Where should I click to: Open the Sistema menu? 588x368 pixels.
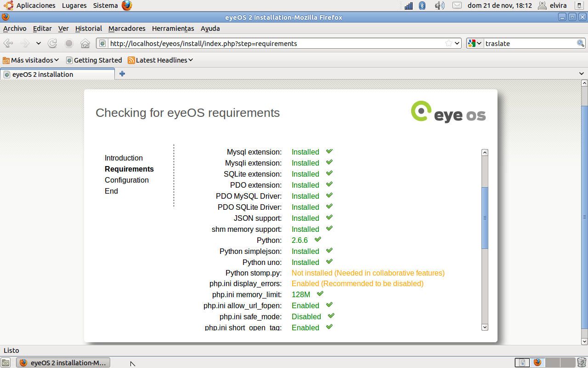pyautogui.click(x=105, y=6)
